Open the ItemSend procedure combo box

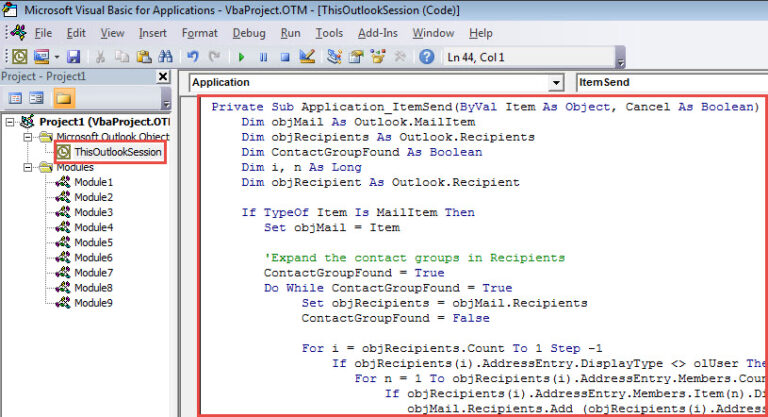tap(672, 82)
